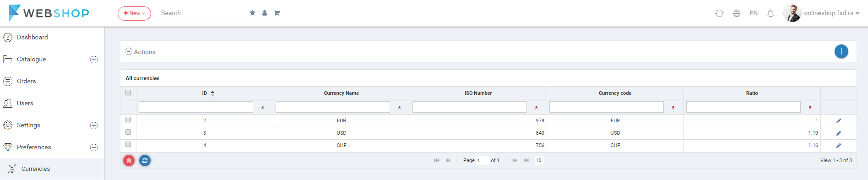Open the notifications bell
Image resolution: width=868 pixels, height=180 pixels.
click(x=770, y=13)
